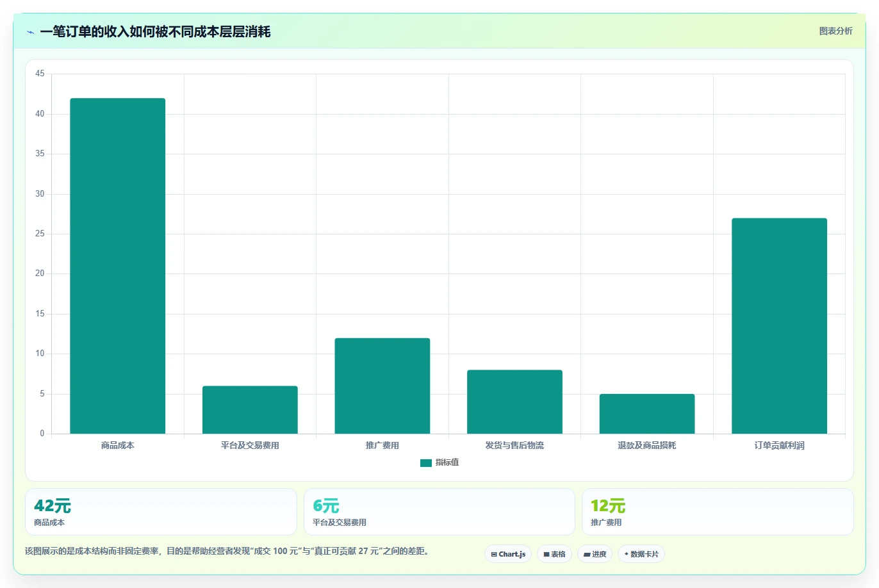879x588 pixels.
Task: Click the lightning icon beside the chart title
Action: pos(30,32)
